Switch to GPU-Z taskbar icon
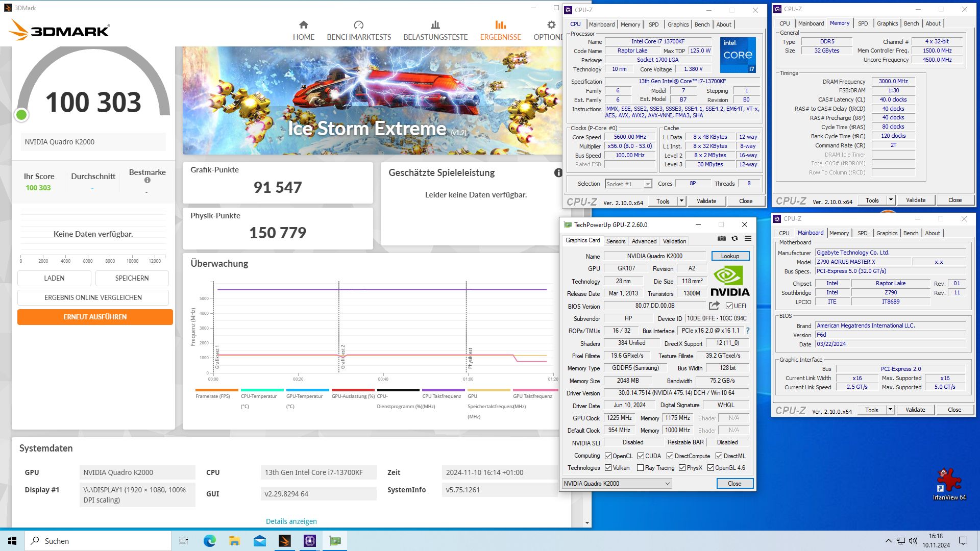The height and width of the screenshot is (551, 980). pyautogui.click(x=335, y=541)
